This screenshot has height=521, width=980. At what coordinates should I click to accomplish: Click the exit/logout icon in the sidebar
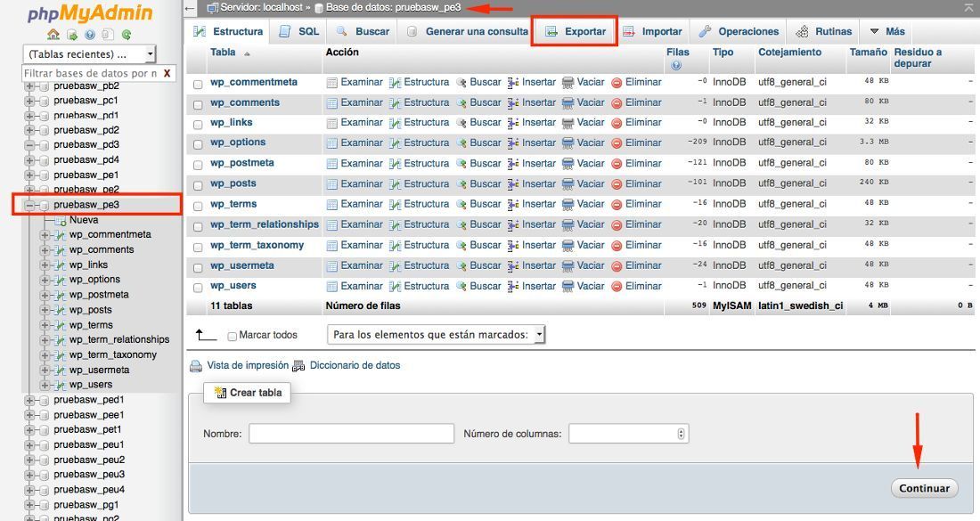coord(71,37)
